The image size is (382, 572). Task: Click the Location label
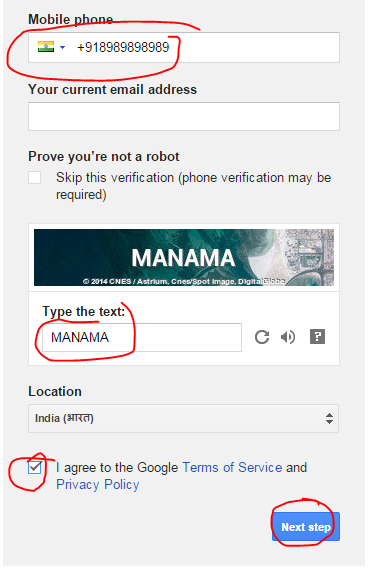tap(55, 391)
